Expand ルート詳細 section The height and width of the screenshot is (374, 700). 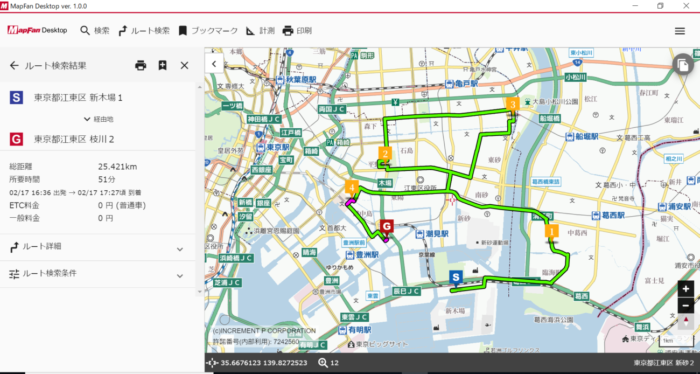(98, 247)
